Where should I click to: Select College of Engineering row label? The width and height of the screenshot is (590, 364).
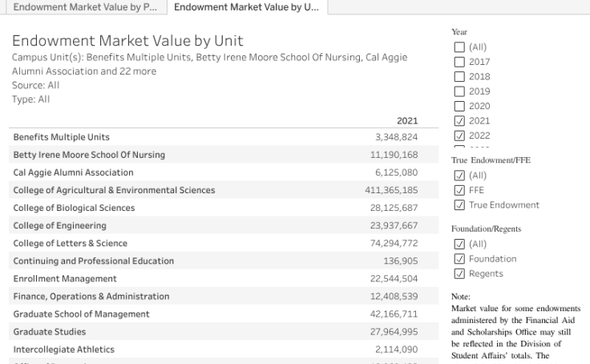click(59, 226)
